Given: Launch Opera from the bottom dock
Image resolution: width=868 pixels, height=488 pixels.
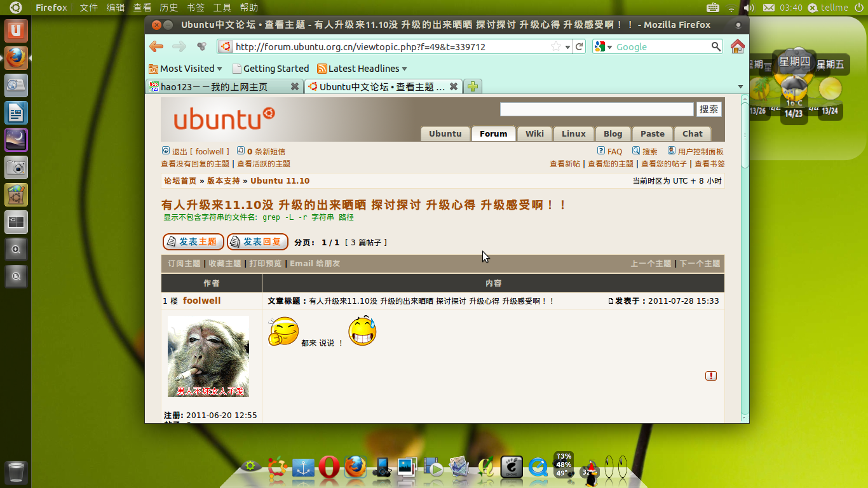Looking at the screenshot, I should (329, 467).
